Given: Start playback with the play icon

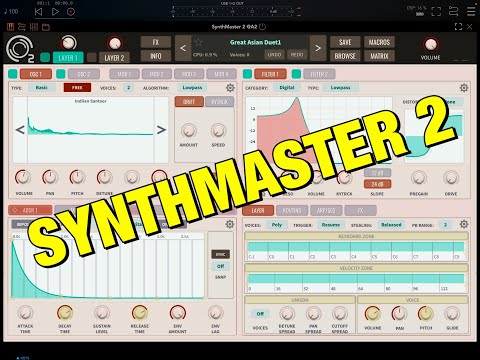Looking at the screenshot, I should click(55, 12).
